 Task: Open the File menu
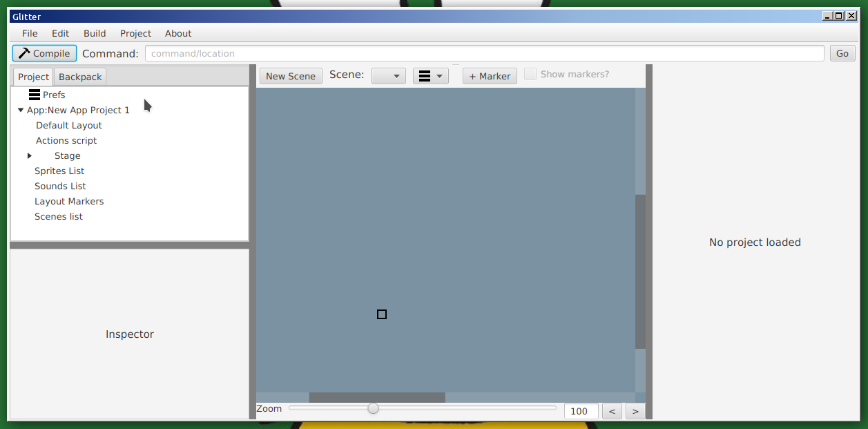pos(30,33)
